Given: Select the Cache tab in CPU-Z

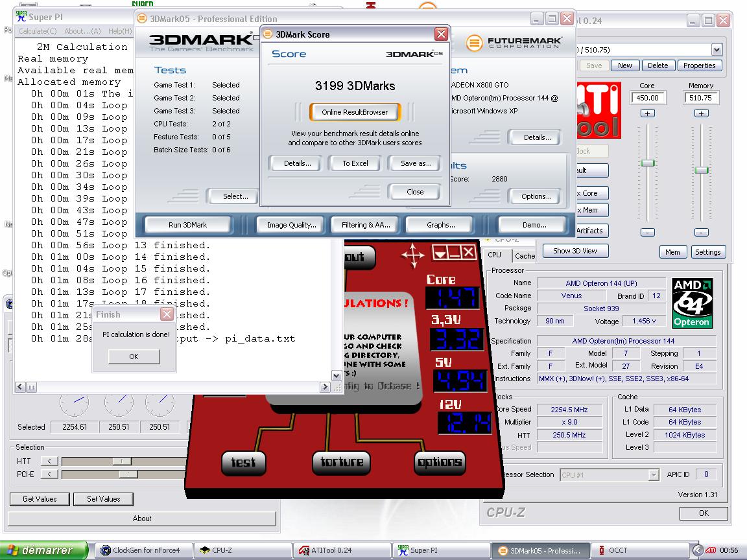Looking at the screenshot, I should [525, 256].
